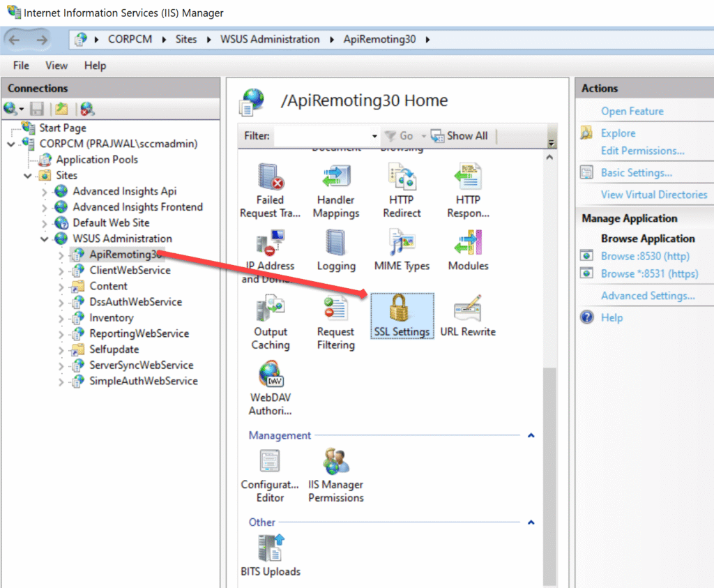Open the View menu
The width and height of the screenshot is (714, 588).
(56, 66)
